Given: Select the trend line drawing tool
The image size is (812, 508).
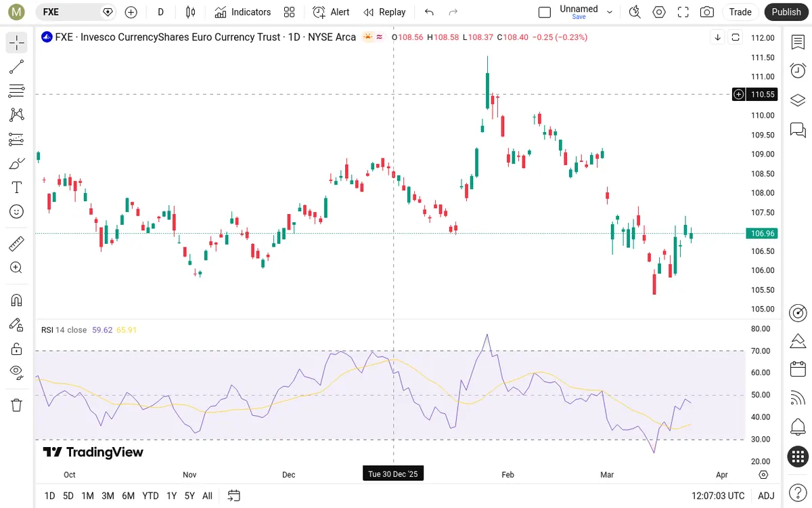Looking at the screenshot, I should coord(17,67).
